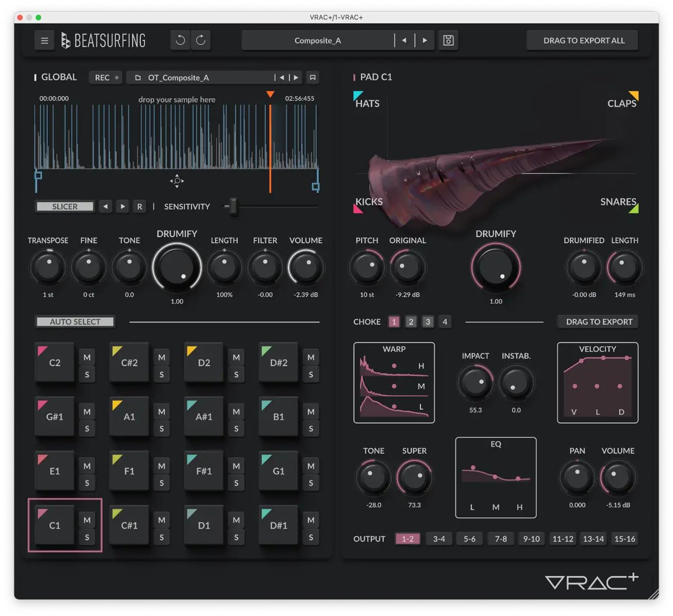Click the SUPER knob
The width and height of the screenshot is (673, 616).
click(x=414, y=478)
